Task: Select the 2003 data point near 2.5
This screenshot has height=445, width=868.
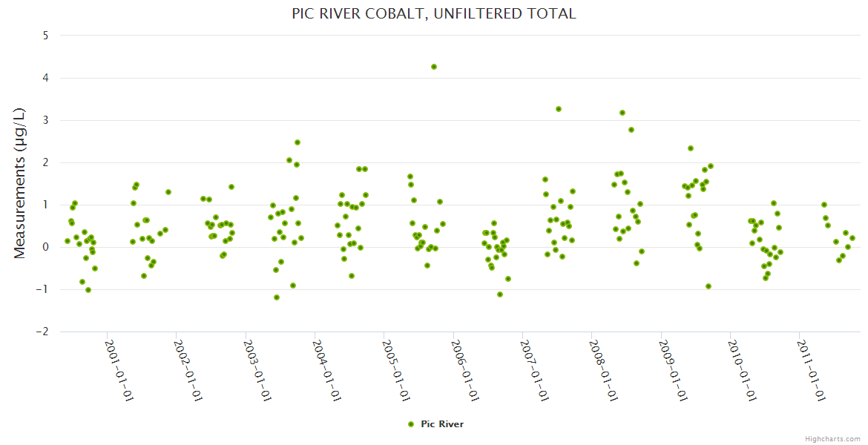Action: coord(297,142)
